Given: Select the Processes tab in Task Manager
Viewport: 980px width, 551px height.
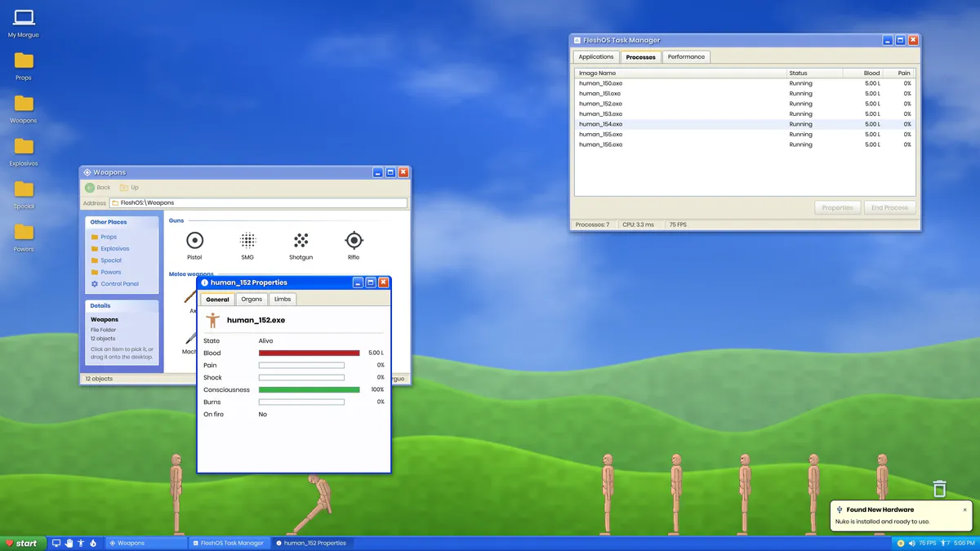Looking at the screenshot, I should pos(641,57).
